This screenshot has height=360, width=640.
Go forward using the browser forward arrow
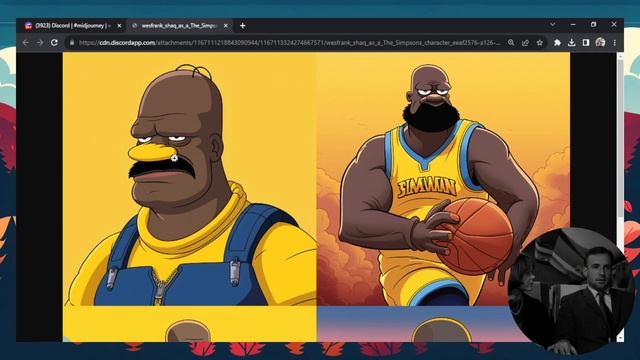[x=40, y=42]
